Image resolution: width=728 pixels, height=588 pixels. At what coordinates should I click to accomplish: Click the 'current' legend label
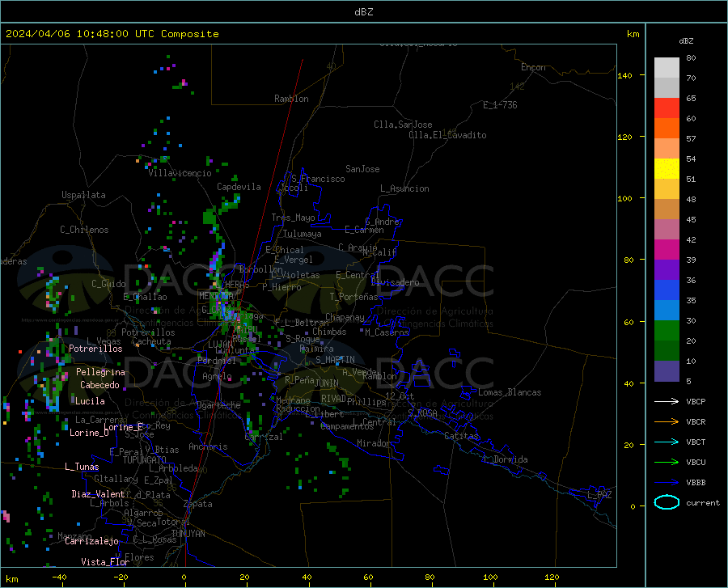[x=703, y=502]
